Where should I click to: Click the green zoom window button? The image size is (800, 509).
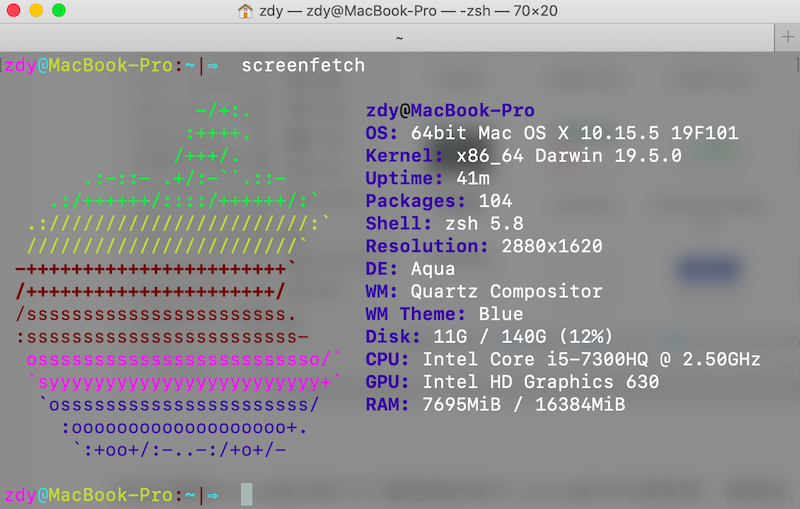[59, 10]
